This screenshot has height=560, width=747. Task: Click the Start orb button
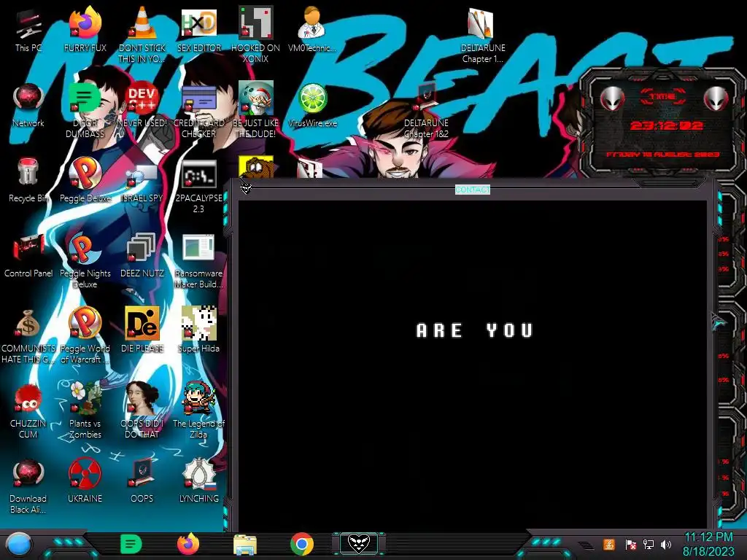point(19,544)
